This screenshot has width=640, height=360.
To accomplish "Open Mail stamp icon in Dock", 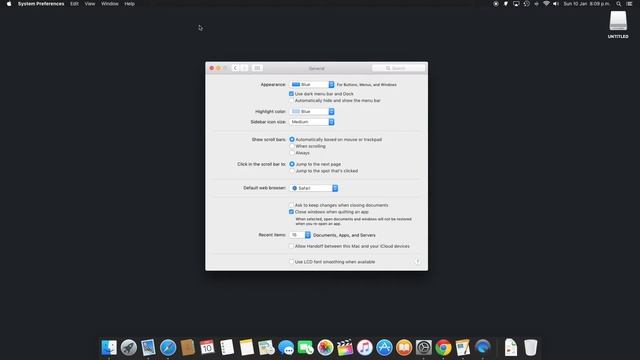I will [x=148, y=348].
